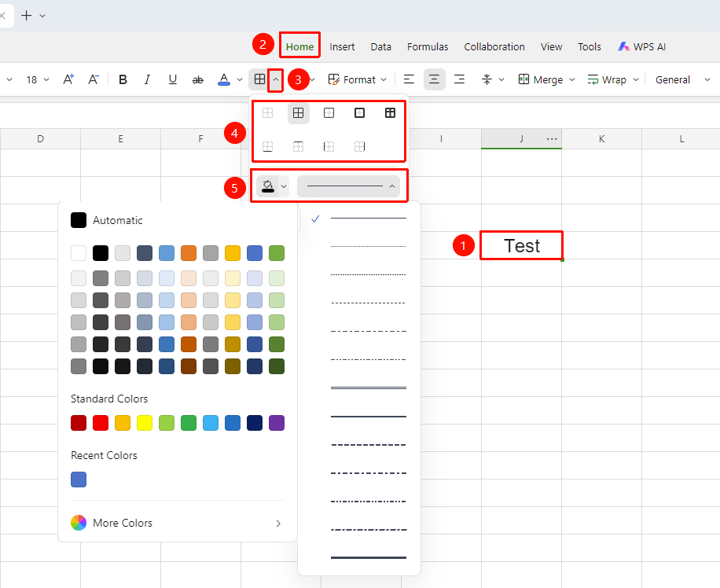The height and width of the screenshot is (588, 720).
Task: Select the double line border style
Action: (369, 388)
